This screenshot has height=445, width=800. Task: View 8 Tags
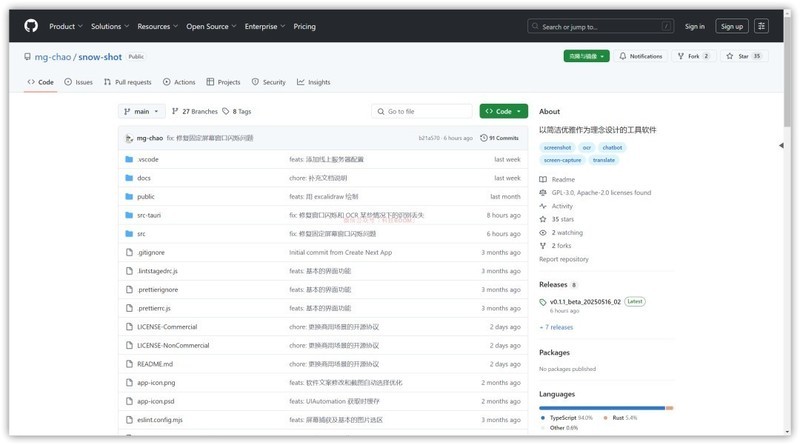coord(237,111)
